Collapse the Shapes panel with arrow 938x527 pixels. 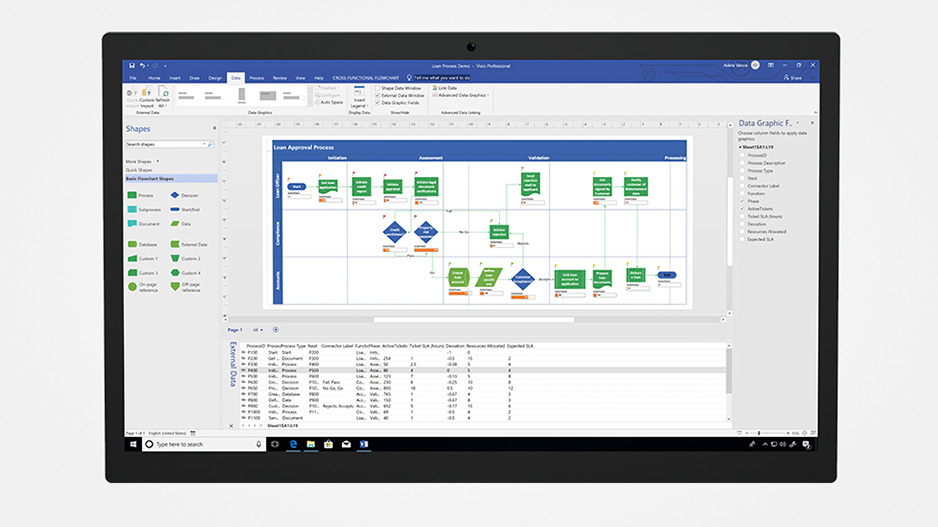point(214,128)
